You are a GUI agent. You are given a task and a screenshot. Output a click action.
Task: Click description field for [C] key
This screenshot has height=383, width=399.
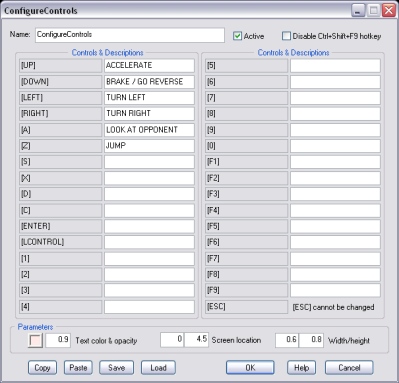tap(149, 210)
